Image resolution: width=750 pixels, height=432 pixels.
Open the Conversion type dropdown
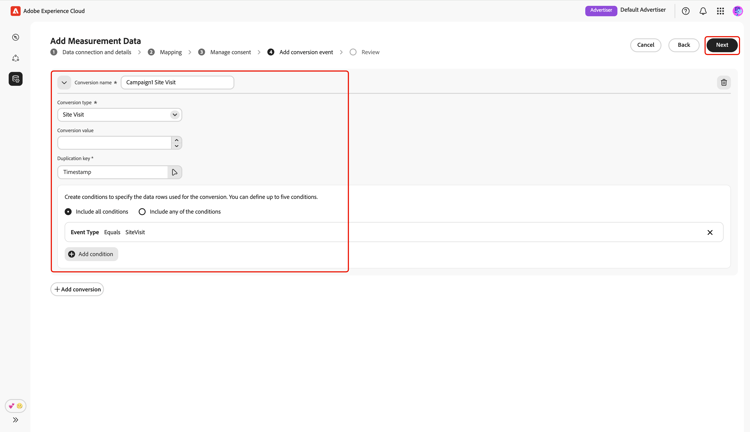pyautogui.click(x=120, y=115)
